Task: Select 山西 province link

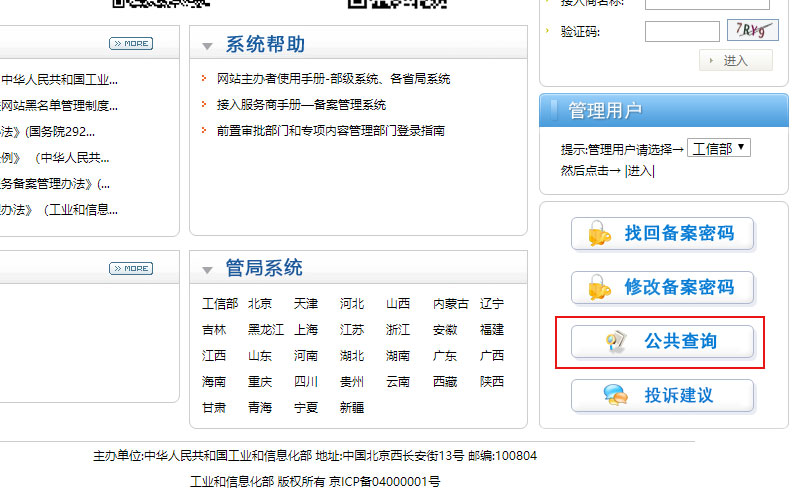Action: (x=398, y=304)
